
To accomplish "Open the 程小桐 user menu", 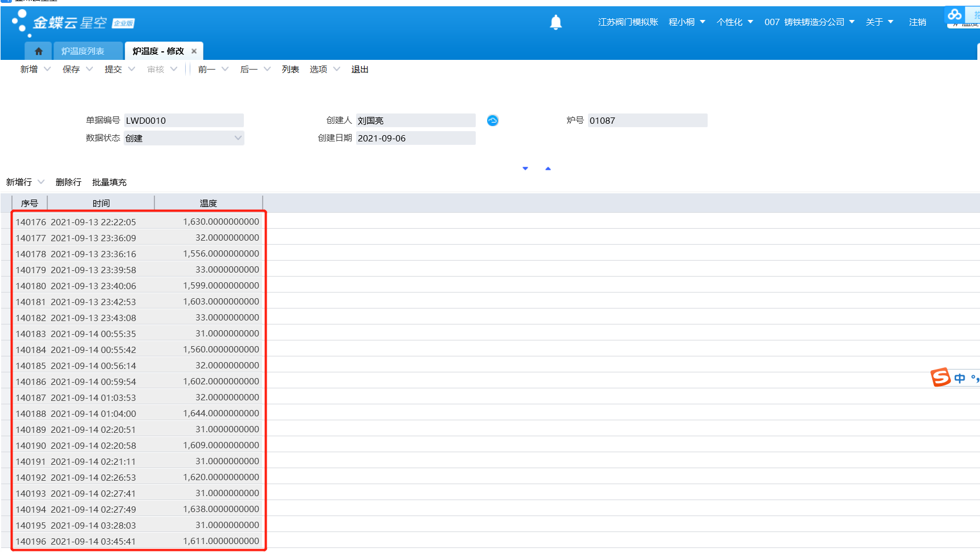I will (x=687, y=22).
